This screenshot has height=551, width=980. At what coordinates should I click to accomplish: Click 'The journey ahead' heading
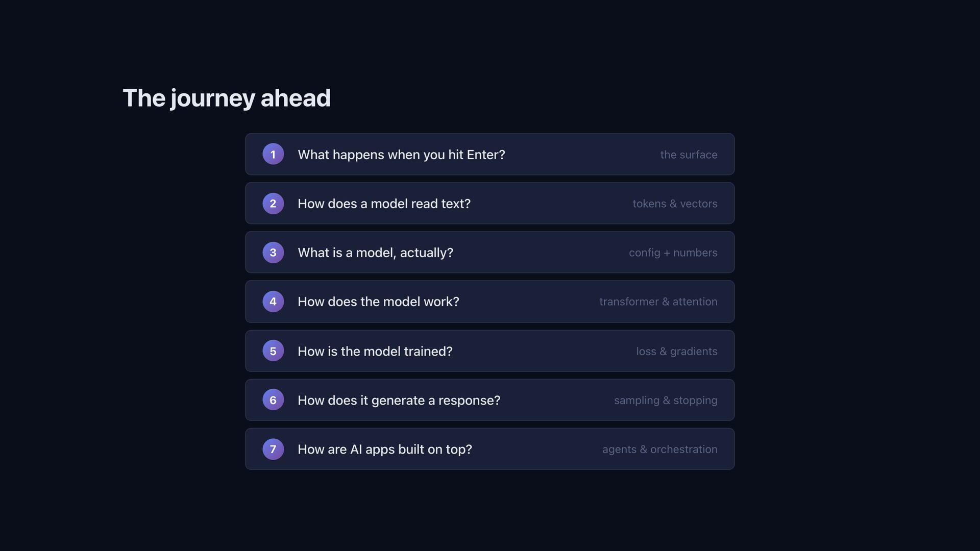227,98
